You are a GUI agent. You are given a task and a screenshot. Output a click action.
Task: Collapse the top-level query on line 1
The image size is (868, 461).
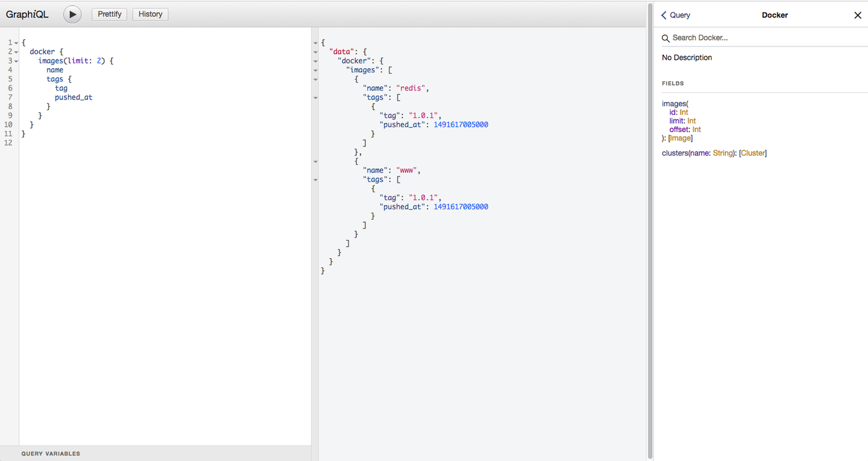coord(14,42)
